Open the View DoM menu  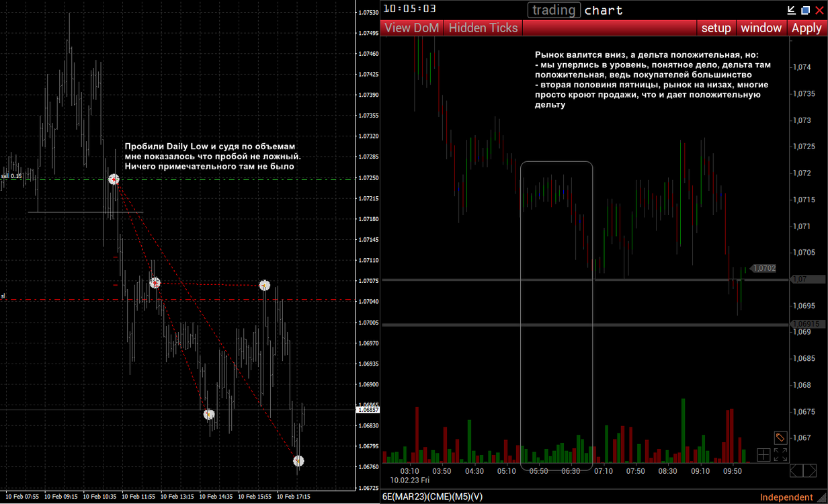412,28
